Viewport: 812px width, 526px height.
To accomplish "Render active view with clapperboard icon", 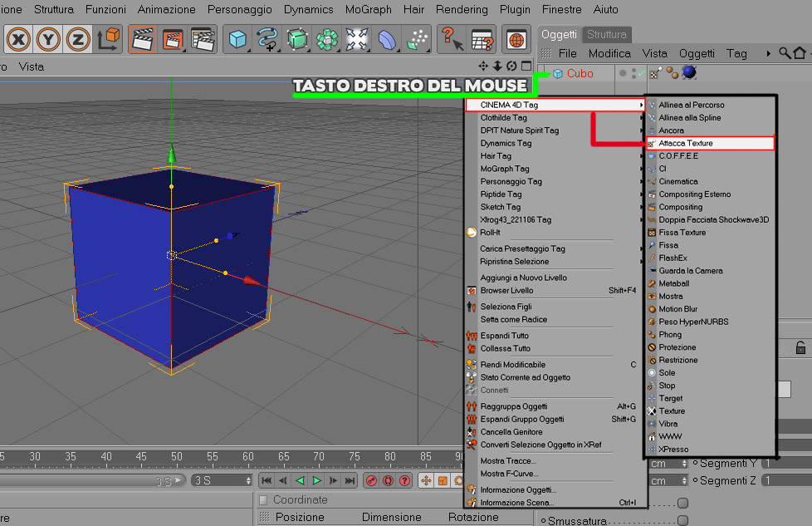I will (143, 39).
